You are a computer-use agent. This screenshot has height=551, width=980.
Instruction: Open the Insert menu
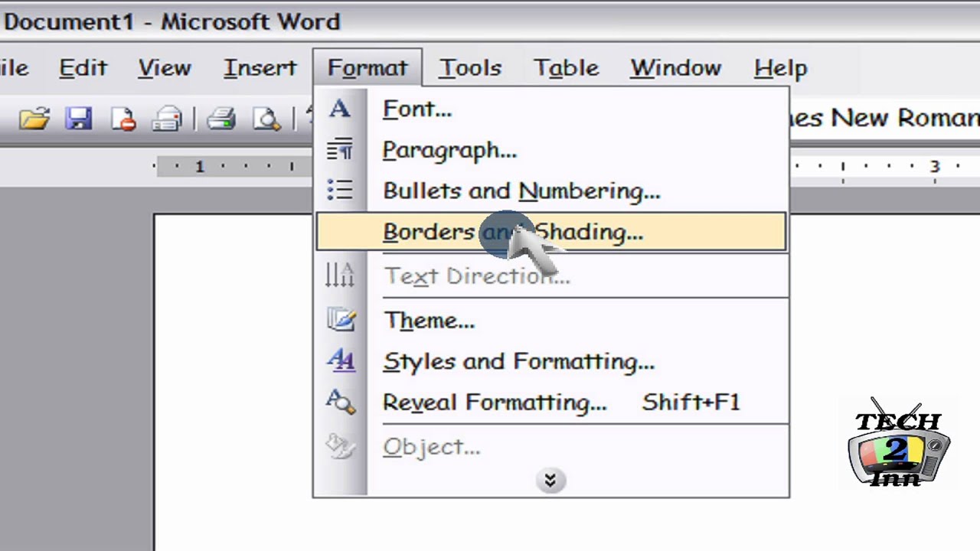click(x=260, y=68)
